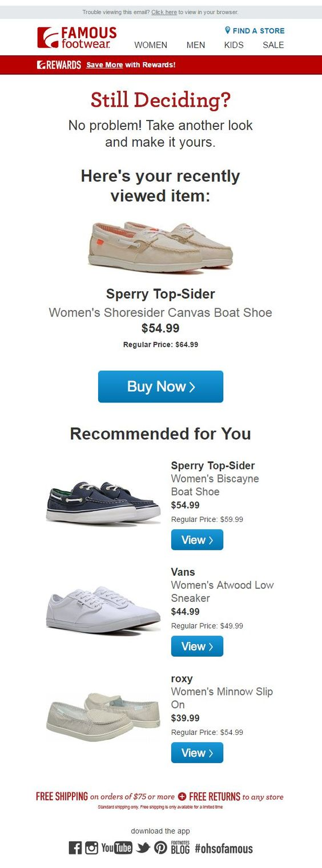Click the 'Click here' view in browser link
The width and height of the screenshot is (322, 868).
(164, 12)
